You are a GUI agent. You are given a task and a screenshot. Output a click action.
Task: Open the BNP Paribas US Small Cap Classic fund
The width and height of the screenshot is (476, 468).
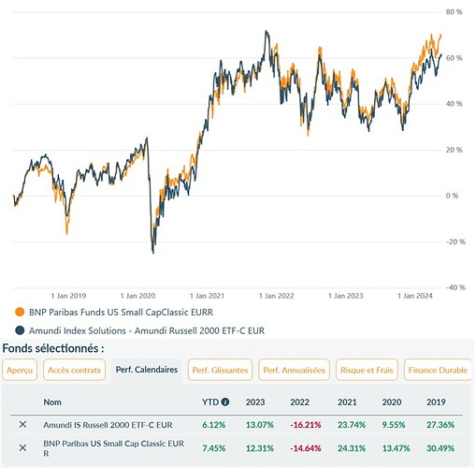113,448
